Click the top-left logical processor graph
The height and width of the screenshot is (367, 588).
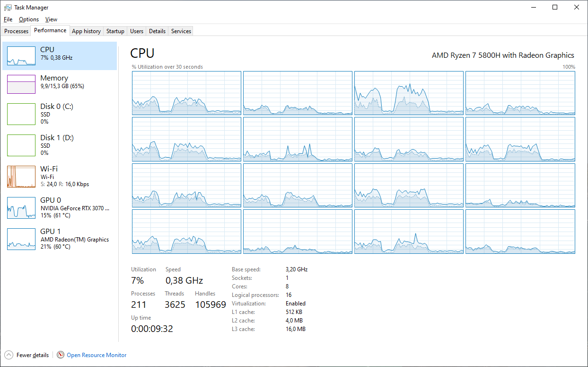click(x=186, y=93)
